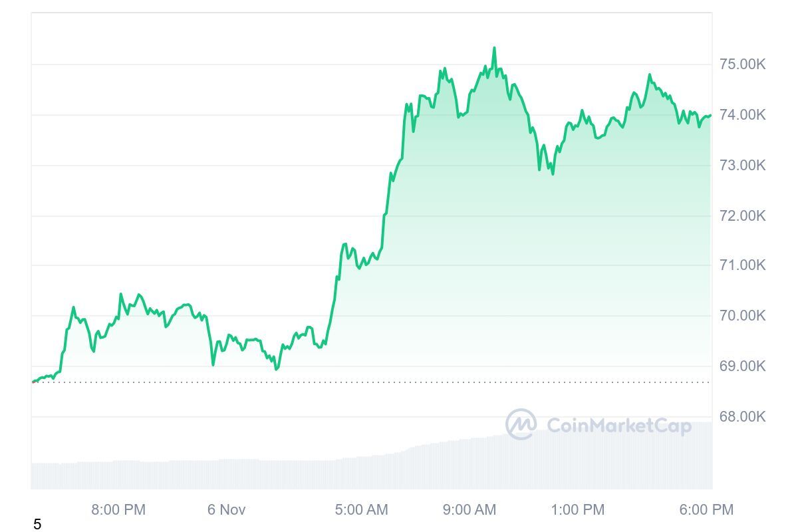
Task: Select the 68.00K price axis label
Action: point(742,417)
